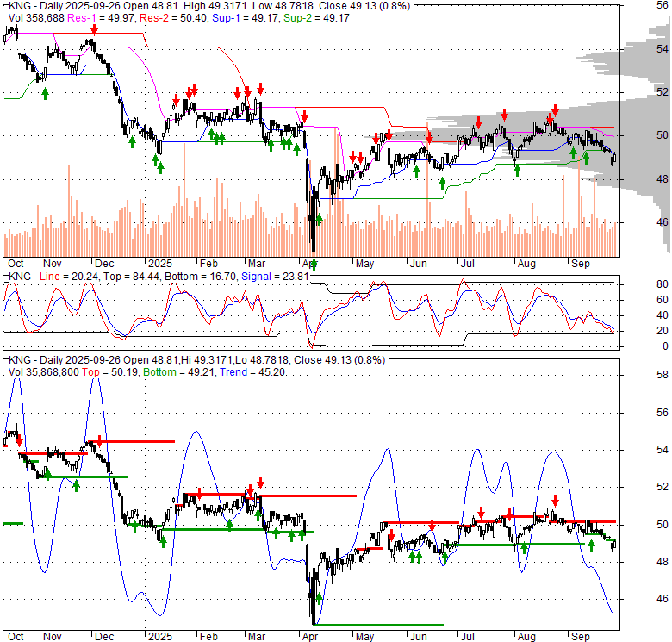
Task: Select 'Sep' on the bottom chart time axis
Action: 581,637
